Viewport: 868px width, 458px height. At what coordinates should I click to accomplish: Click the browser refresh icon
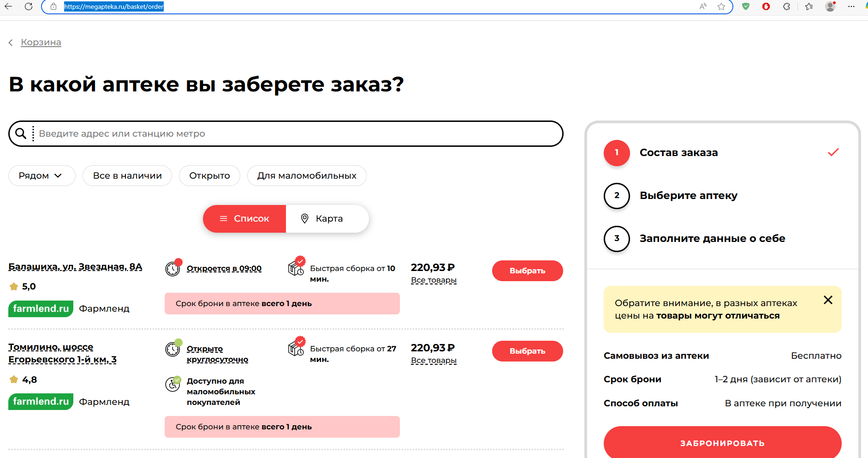tap(29, 6)
